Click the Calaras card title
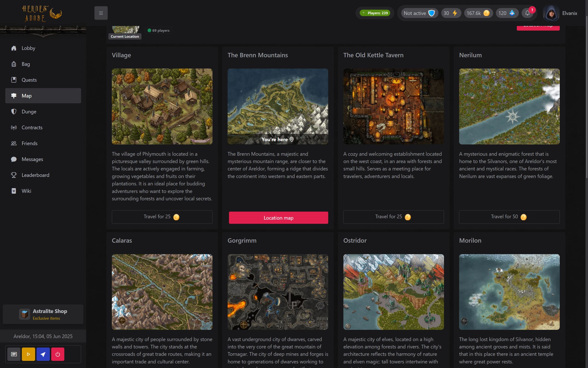Viewport: 588px width, 368px height. (x=122, y=241)
